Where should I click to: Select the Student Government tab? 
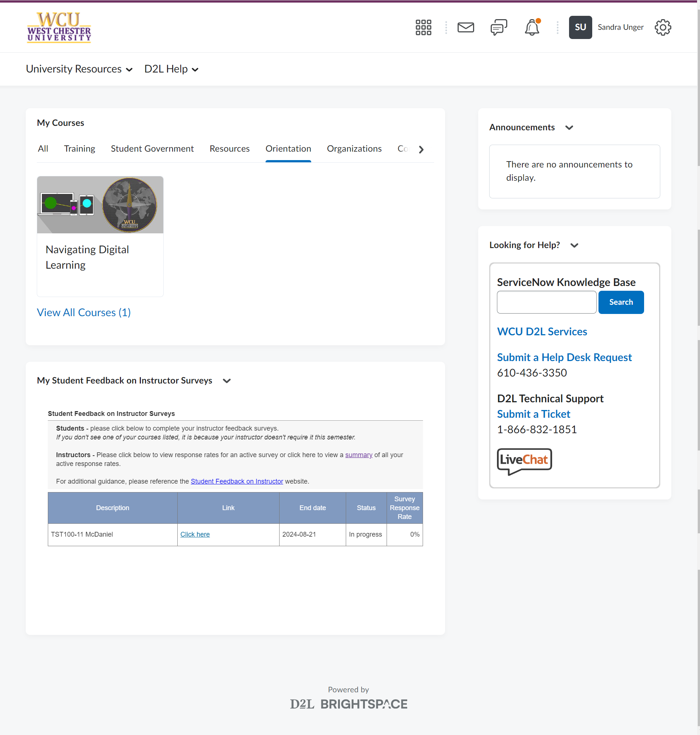coord(152,149)
